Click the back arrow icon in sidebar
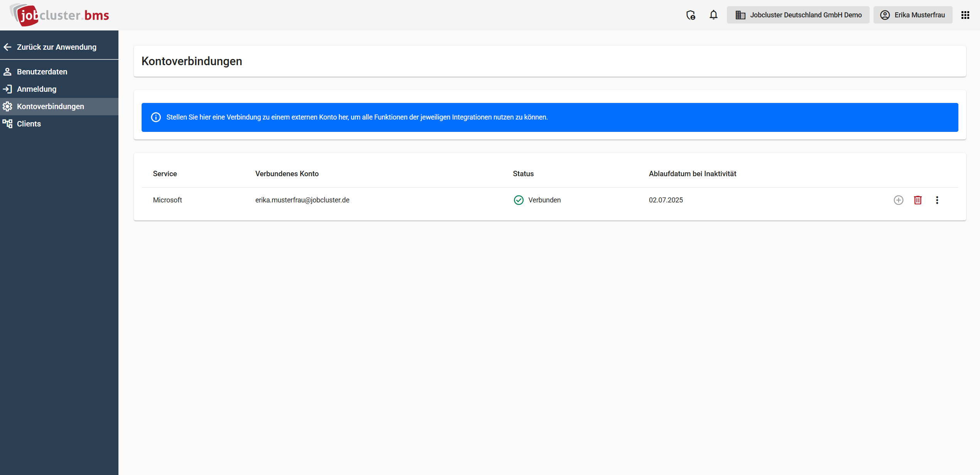Image resolution: width=980 pixels, height=475 pixels. click(7, 47)
